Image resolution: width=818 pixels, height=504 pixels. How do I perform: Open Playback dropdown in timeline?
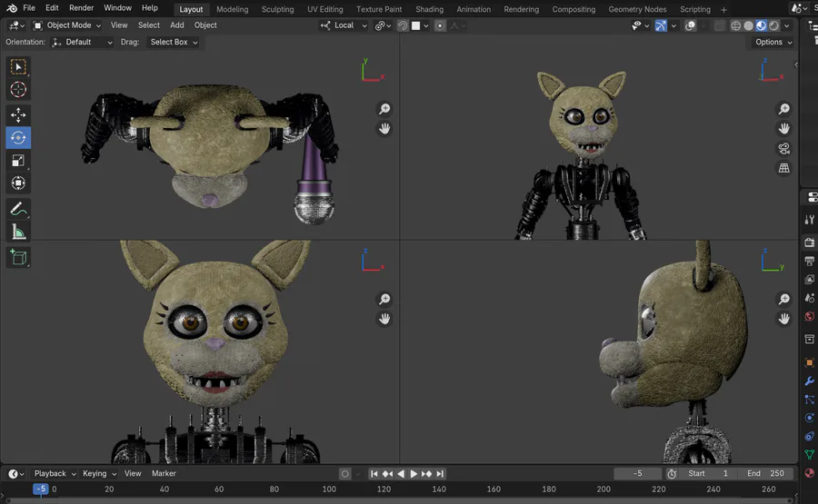coord(55,474)
